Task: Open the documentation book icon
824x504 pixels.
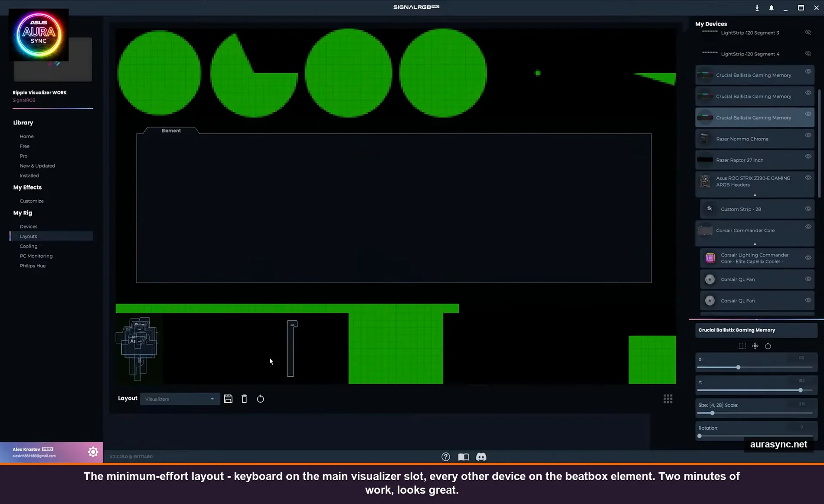Action: 464,456
